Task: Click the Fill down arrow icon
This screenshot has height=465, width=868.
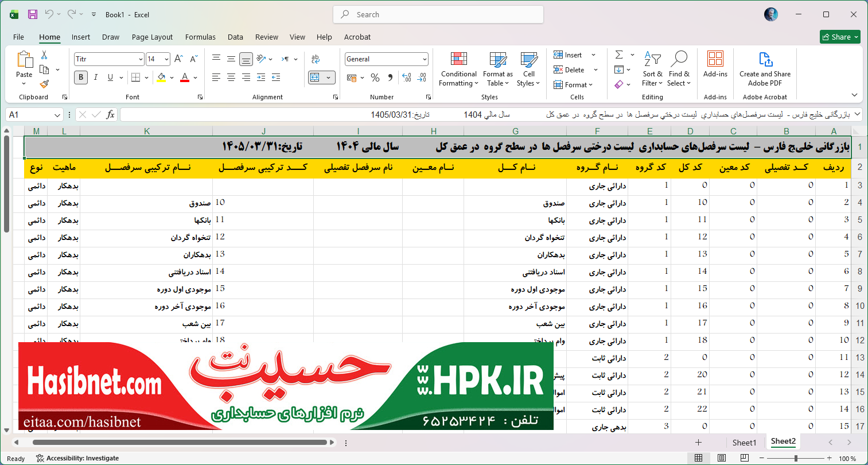Action: click(619, 69)
